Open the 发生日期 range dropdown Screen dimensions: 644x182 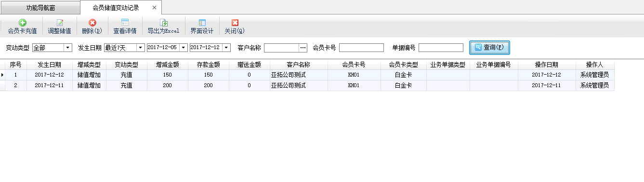point(140,48)
